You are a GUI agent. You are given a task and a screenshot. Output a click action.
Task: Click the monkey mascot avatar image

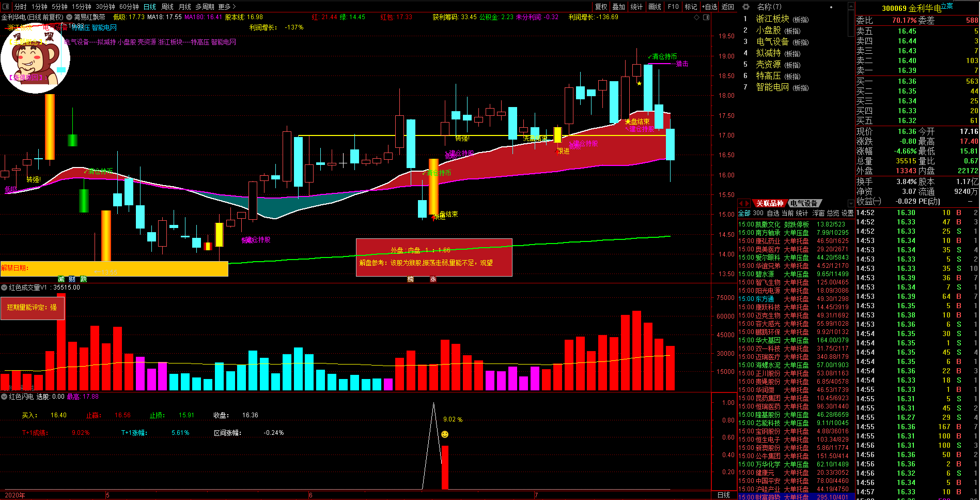[35, 58]
